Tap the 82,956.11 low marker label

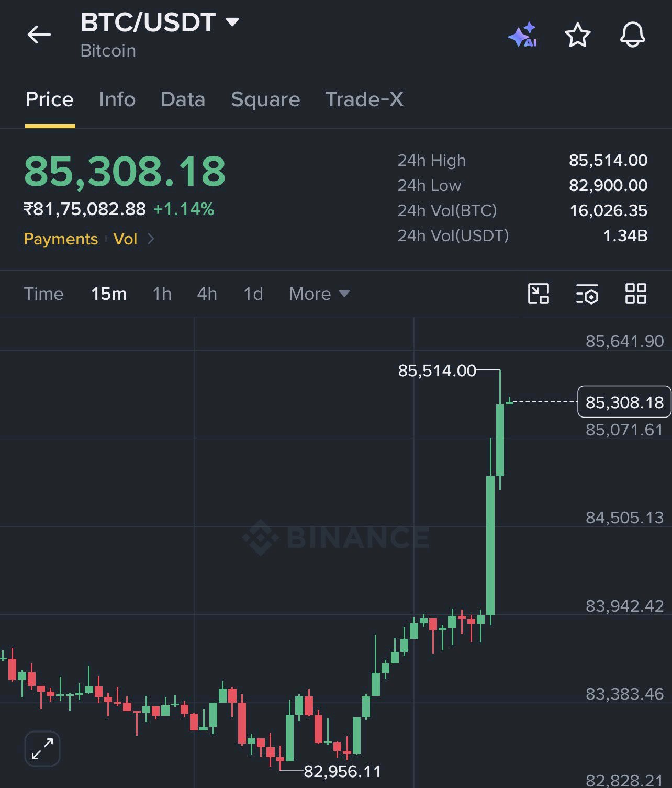[x=342, y=771]
